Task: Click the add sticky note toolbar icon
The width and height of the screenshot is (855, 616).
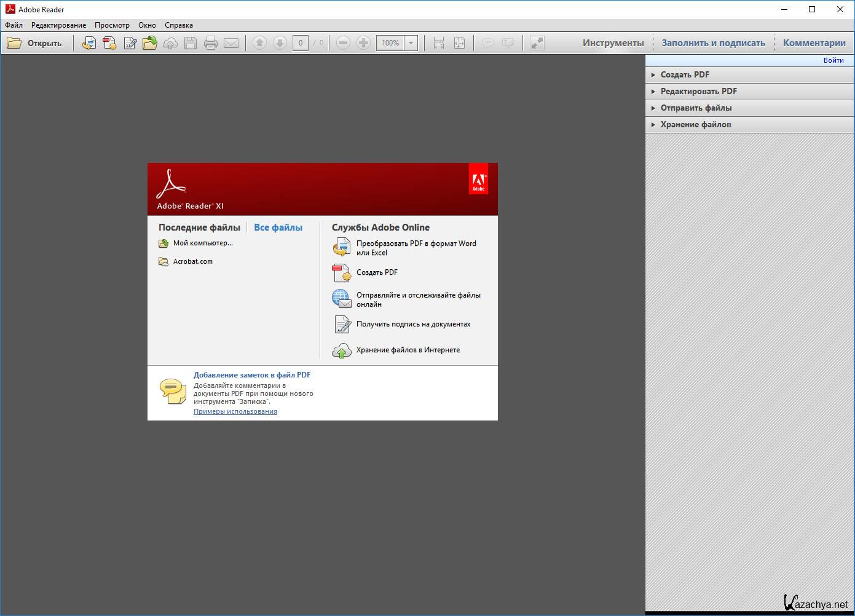Action: point(487,43)
